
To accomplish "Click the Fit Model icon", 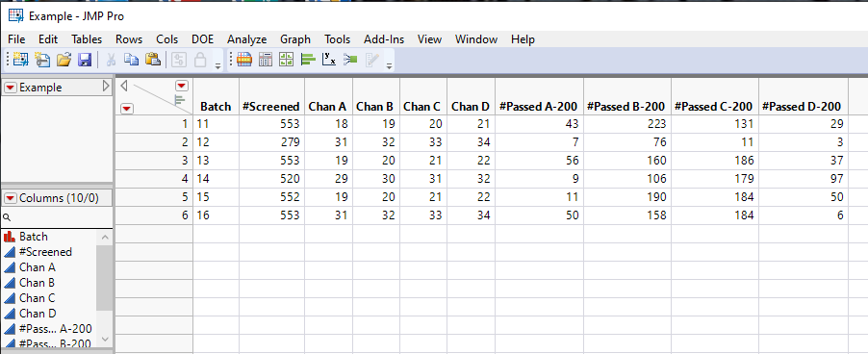I will [x=350, y=60].
